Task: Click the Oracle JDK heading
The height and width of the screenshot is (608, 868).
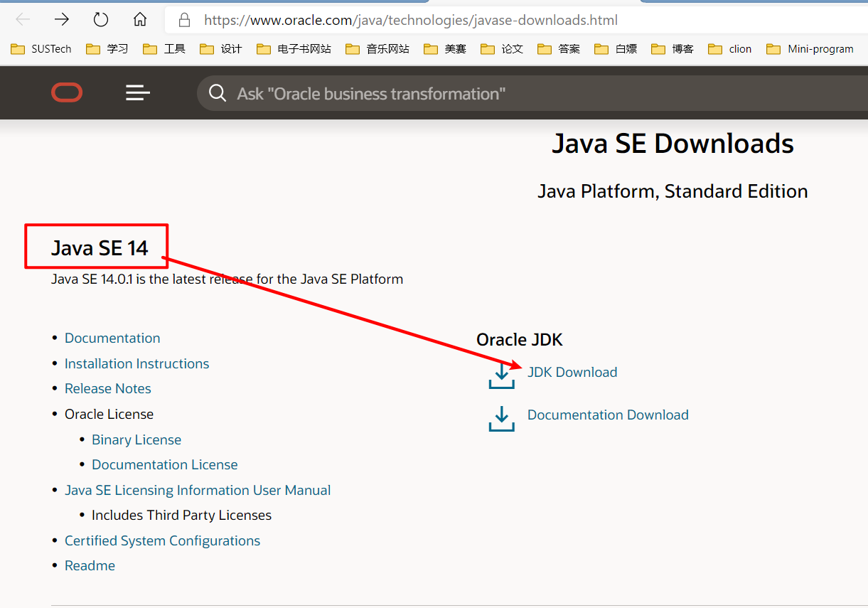Action: pyautogui.click(x=520, y=340)
